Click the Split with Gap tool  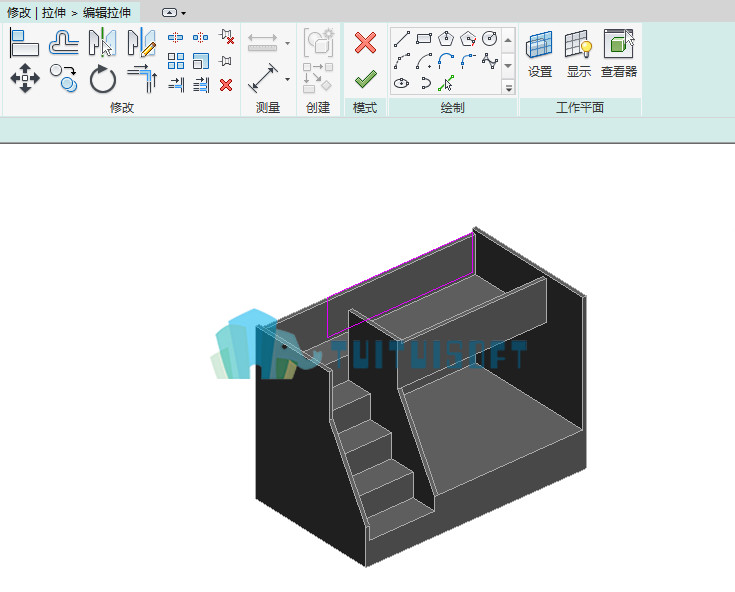coord(201,37)
